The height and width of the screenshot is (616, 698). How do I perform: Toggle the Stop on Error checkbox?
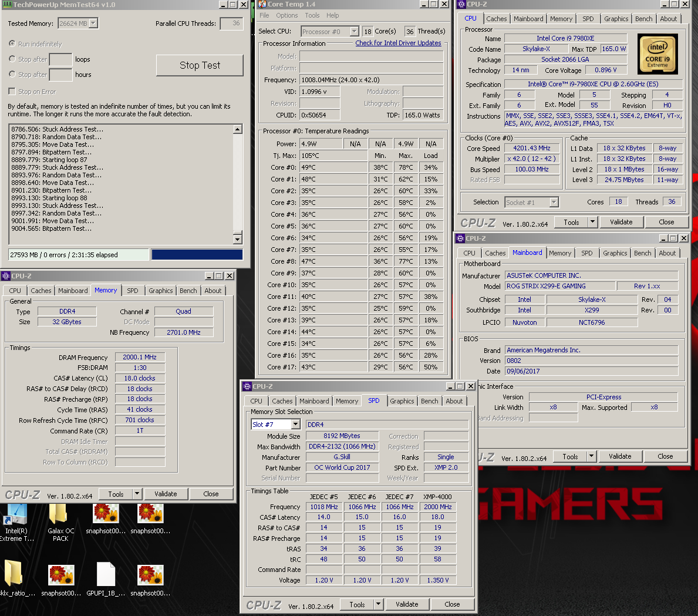(x=12, y=91)
